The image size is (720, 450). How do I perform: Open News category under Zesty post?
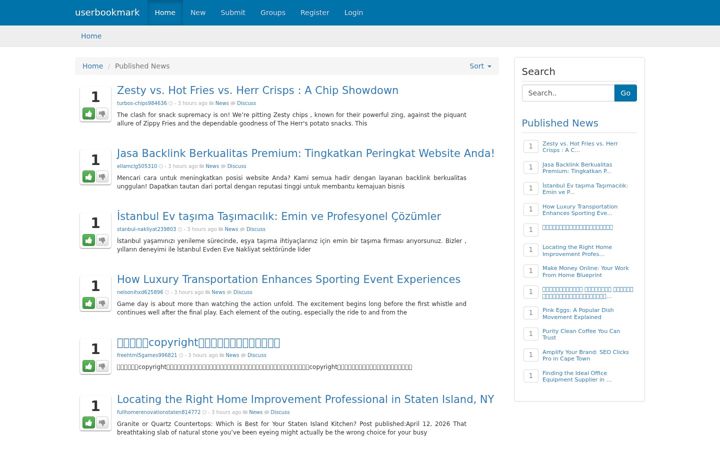(x=222, y=103)
